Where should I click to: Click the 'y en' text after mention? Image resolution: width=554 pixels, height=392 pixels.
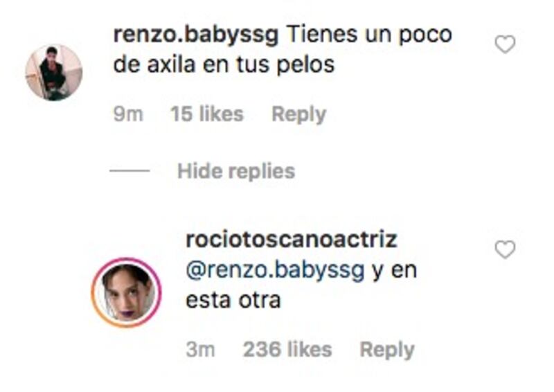pos(395,271)
